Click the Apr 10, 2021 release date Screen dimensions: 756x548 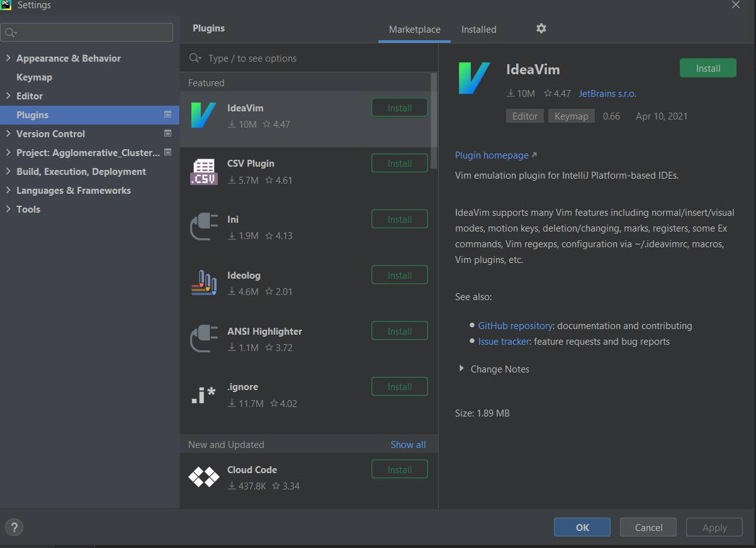coord(662,116)
